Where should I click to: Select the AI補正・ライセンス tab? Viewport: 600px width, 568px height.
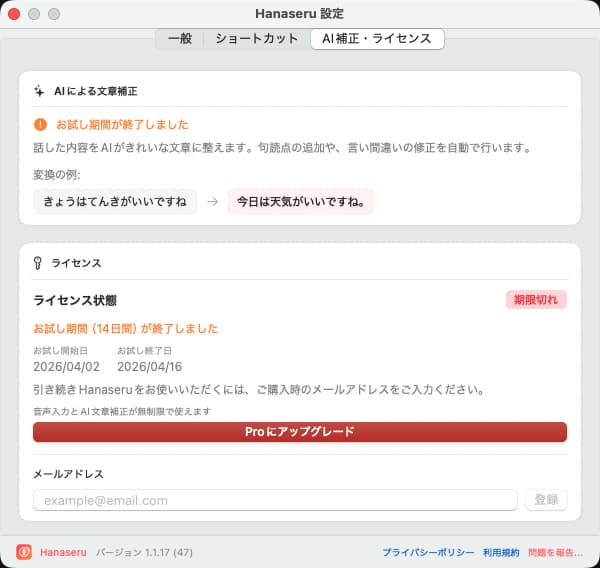tap(377, 39)
